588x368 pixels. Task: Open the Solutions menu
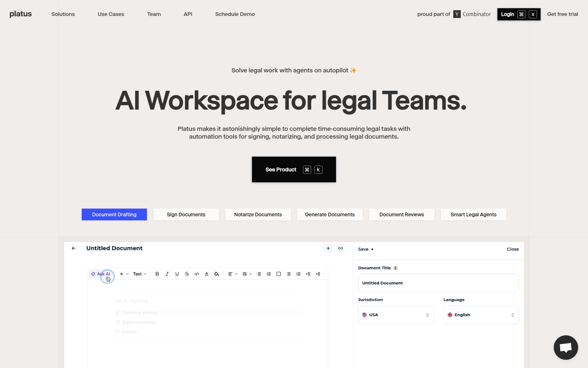pos(63,14)
